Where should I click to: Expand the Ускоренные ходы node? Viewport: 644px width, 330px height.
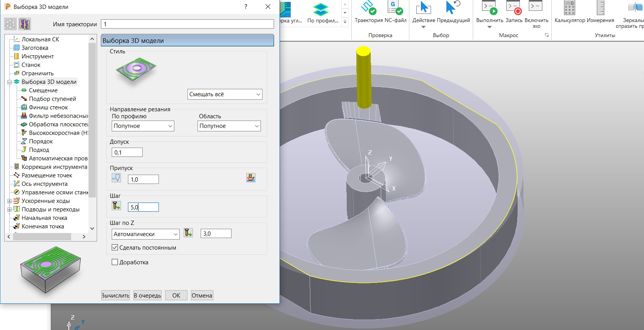click(9, 201)
